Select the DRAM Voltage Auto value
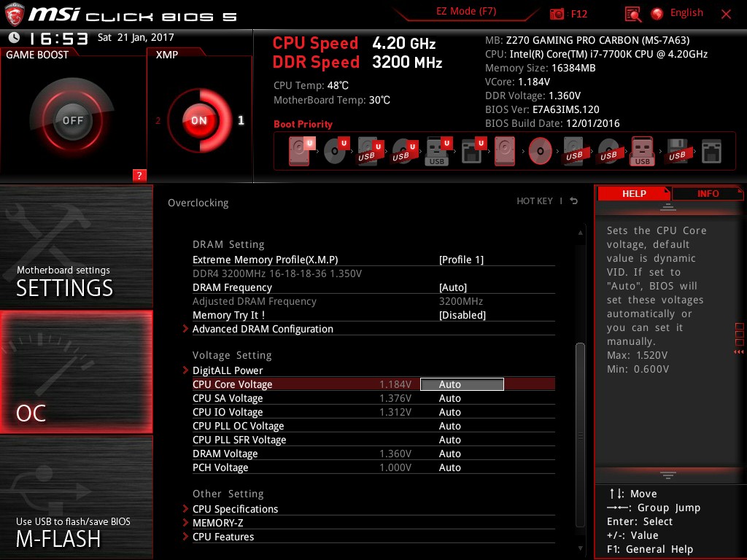The image size is (747, 560). point(449,454)
